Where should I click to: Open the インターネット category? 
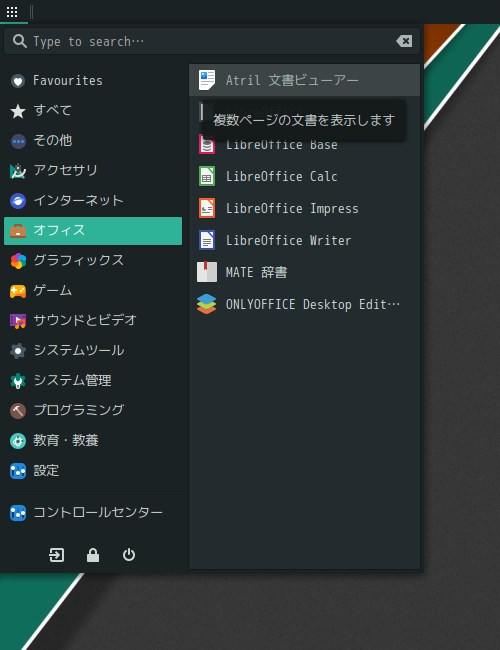pos(93,201)
